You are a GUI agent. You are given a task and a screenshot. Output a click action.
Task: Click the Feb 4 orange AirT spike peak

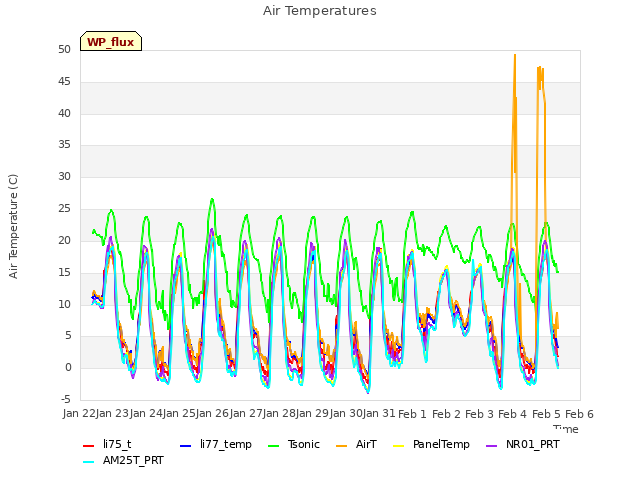click(515, 55)
